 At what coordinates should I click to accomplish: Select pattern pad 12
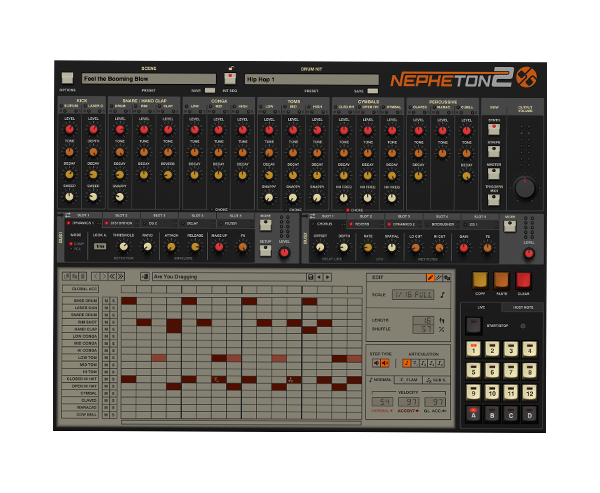pos(530,392)
